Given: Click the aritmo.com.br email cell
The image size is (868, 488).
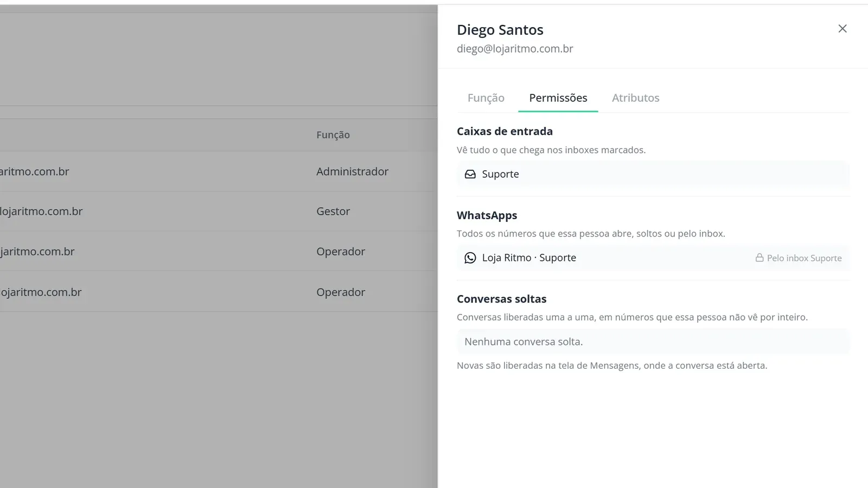Looking at the screenshot, I should pos(35,171).
